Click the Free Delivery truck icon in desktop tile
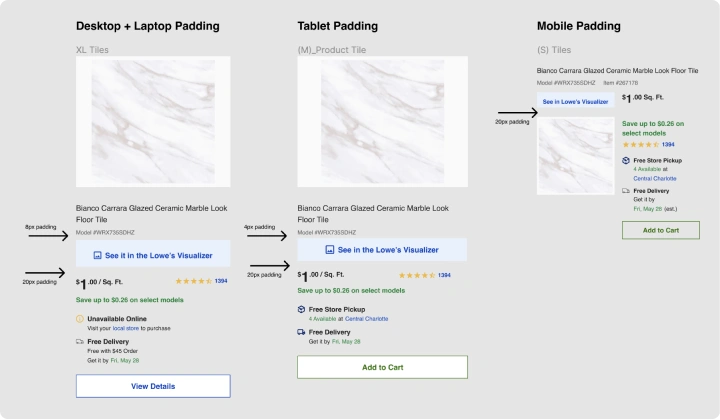 click(x=80, y=341)
